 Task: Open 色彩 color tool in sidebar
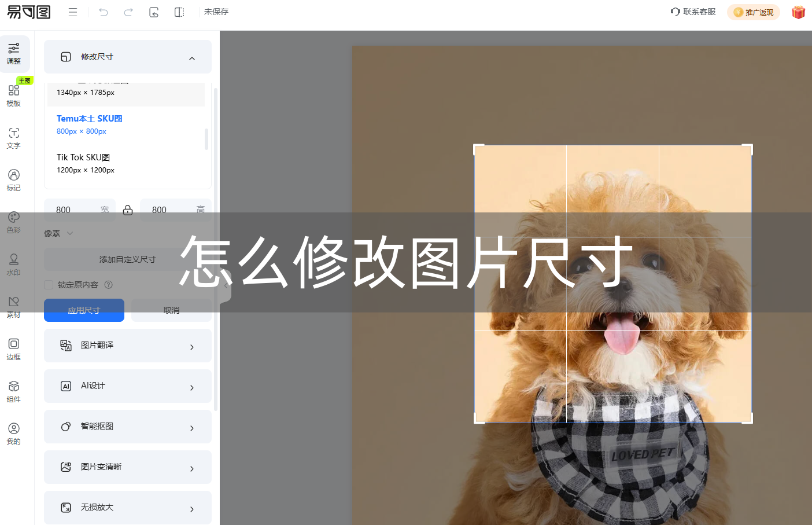click(x=14, y=223)
